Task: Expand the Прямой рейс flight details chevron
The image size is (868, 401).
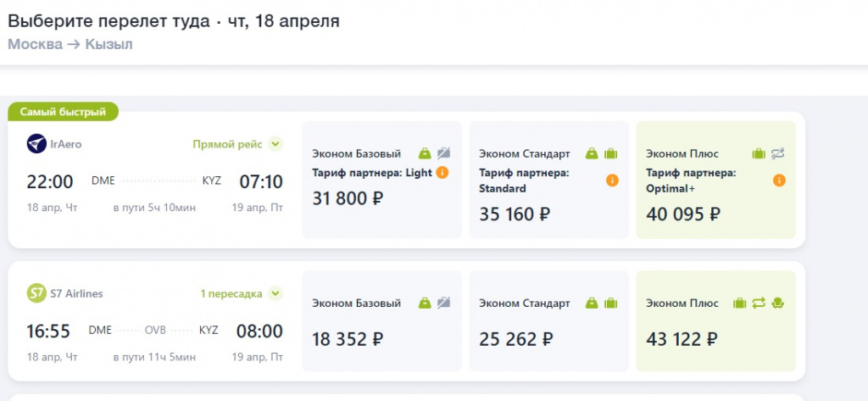Action: pos(275,144)
